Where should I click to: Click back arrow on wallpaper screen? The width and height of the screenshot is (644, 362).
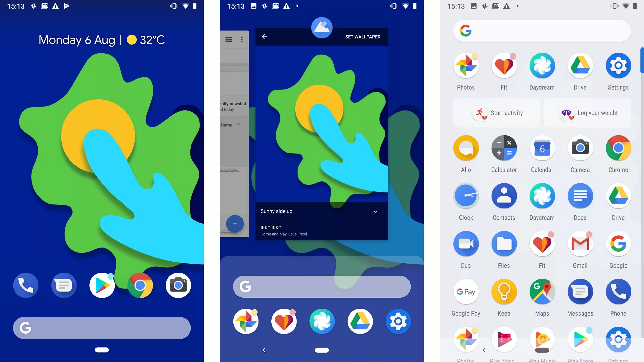(265, 37)
